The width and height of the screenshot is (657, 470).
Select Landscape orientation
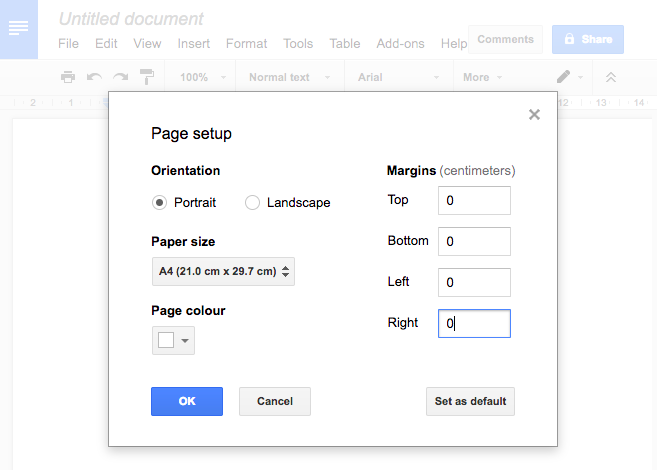(x=252, y=203)
